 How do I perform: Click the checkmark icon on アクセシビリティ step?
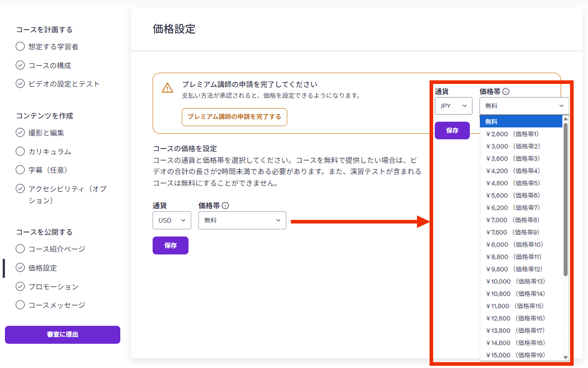coord(20,189)
